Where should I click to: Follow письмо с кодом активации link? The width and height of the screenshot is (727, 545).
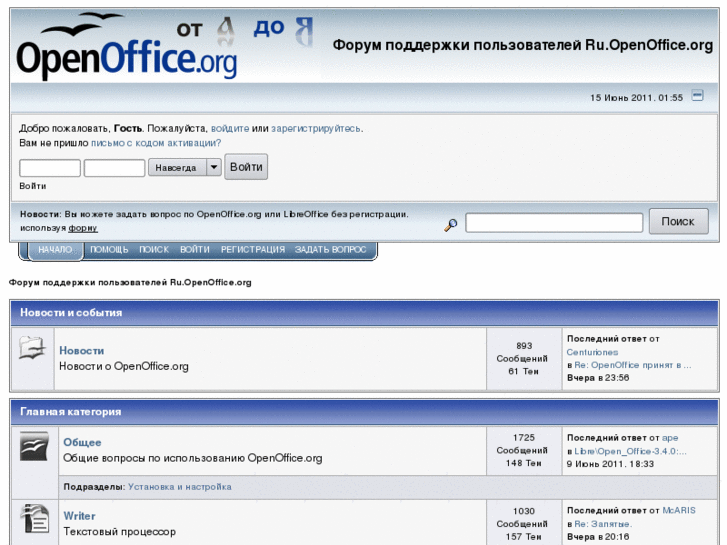pyautogui.click(x=156, y=143)
